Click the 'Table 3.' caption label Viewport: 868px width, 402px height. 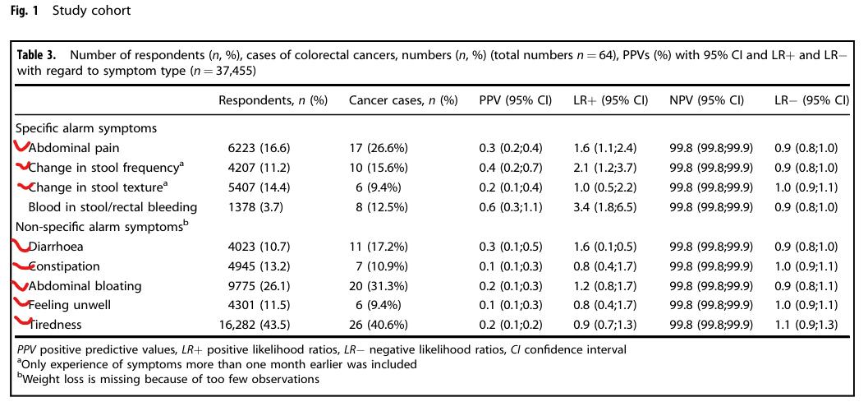(37, 55)
